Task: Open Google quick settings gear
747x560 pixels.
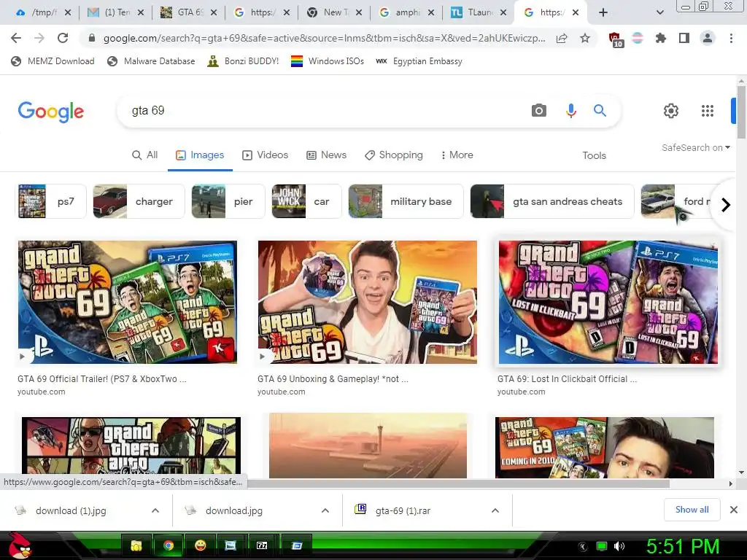Action: click(x=671, y=111)
